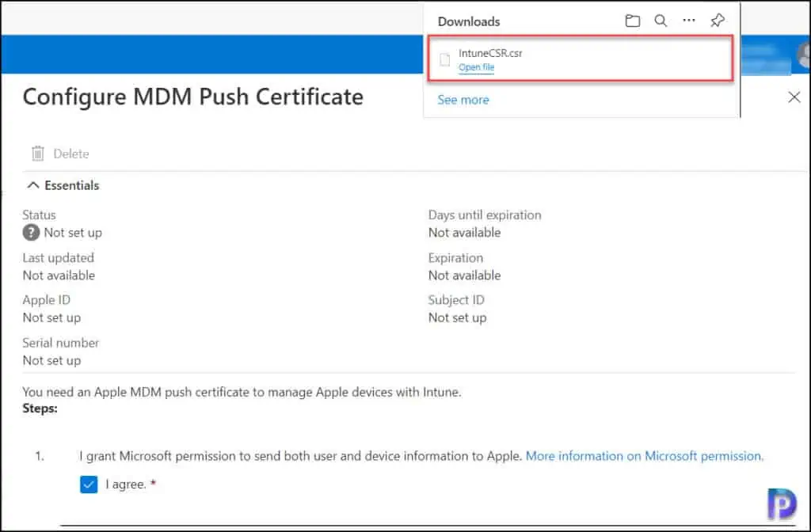811x532 pixels.
Task: Pin the Downloads panel
Action: [x=718, y=21]
